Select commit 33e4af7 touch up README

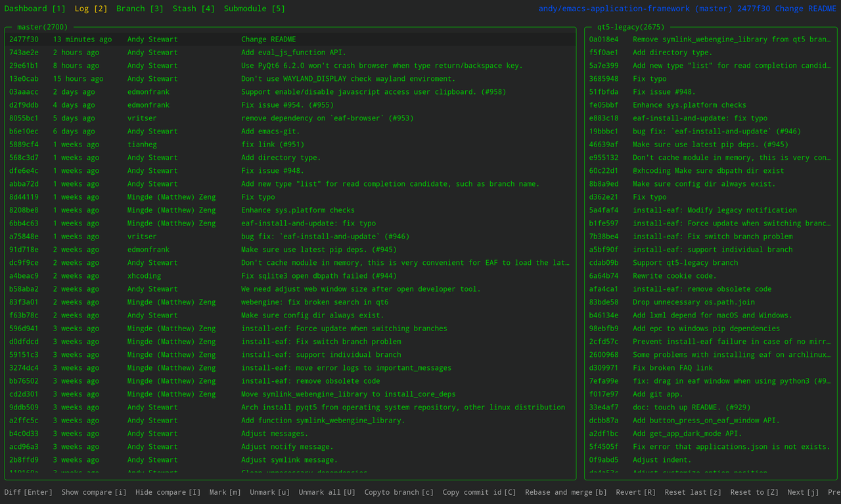click(x=710, y=407)
